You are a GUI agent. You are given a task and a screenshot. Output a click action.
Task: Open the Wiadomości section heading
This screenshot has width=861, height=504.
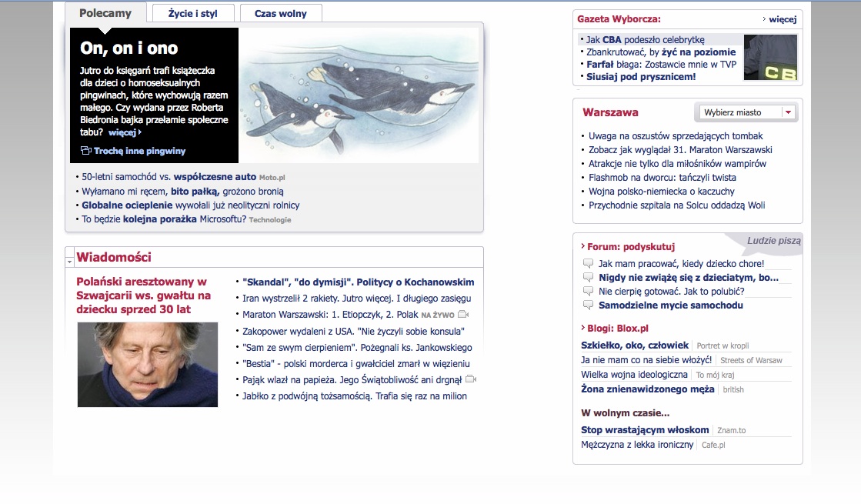pos(114,257)
